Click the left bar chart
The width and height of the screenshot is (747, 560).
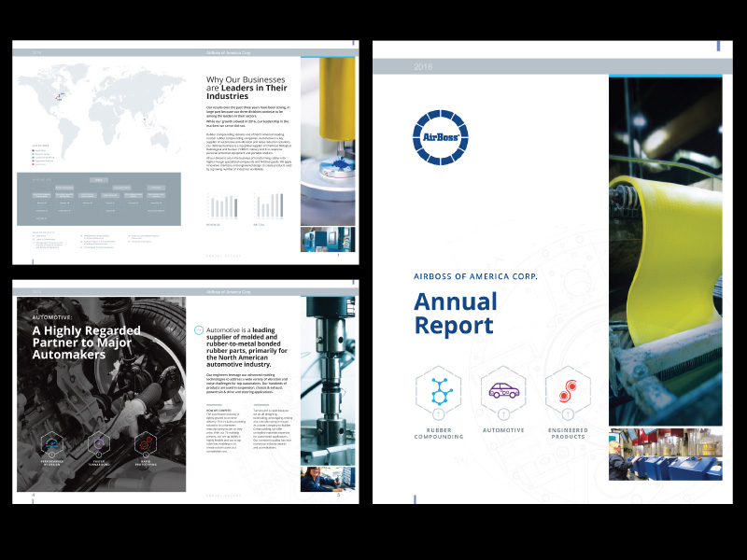[x=223, y=206]
